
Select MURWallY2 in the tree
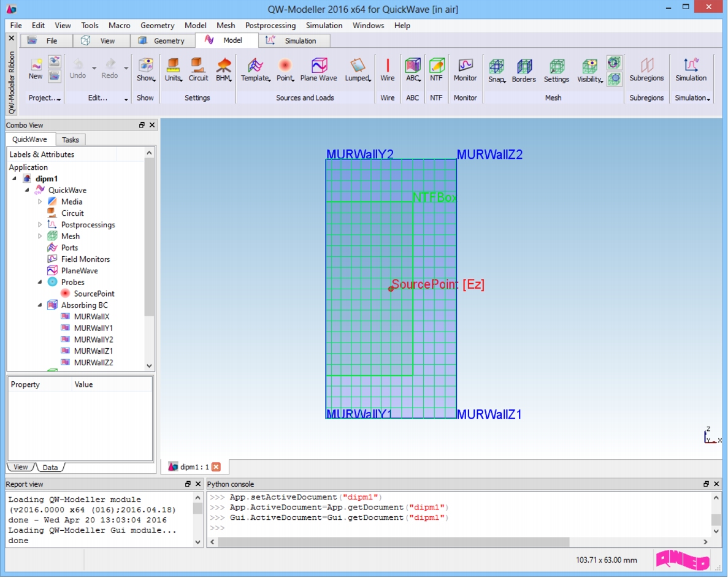(93, 340)
